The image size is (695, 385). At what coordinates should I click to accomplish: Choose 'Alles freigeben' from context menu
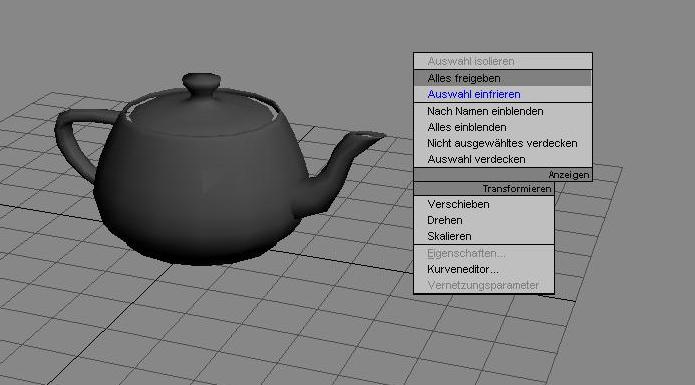click(503, 78)
